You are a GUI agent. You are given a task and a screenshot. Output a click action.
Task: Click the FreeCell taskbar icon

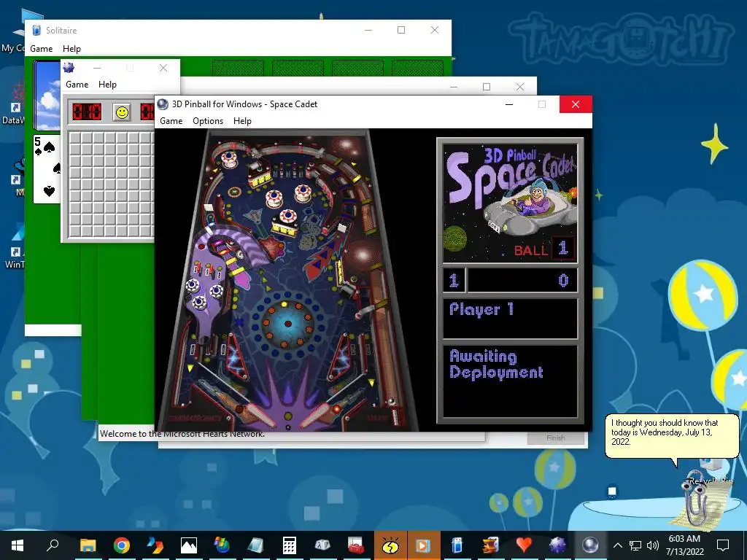[x=490, y=545]
